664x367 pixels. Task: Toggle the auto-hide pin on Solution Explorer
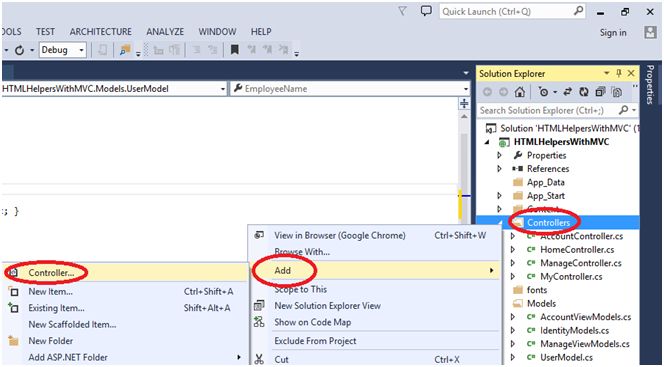[619, 73]
